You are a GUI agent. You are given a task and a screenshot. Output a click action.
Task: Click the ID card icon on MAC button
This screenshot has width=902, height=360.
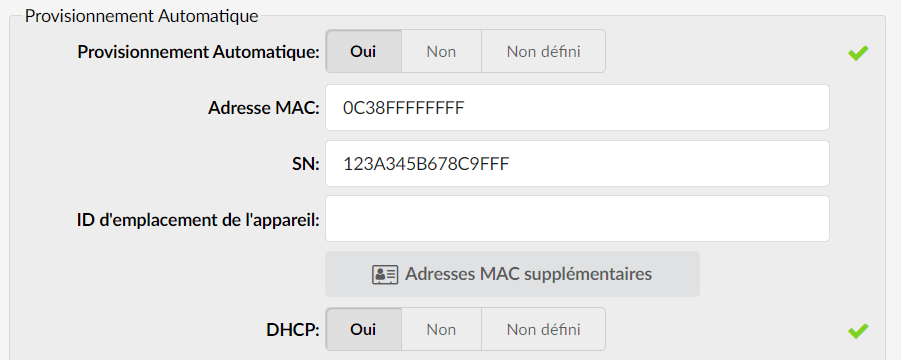pos(385,274)
